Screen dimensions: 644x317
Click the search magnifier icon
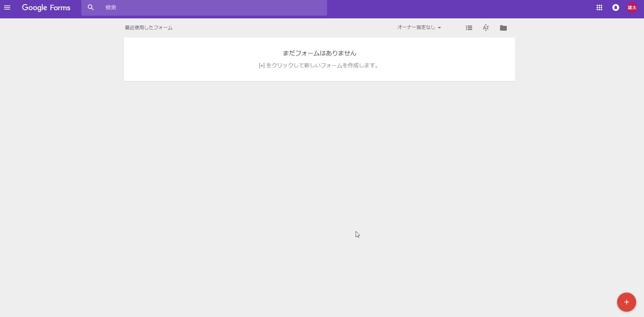pyautogui.click(x=91, y=7)
